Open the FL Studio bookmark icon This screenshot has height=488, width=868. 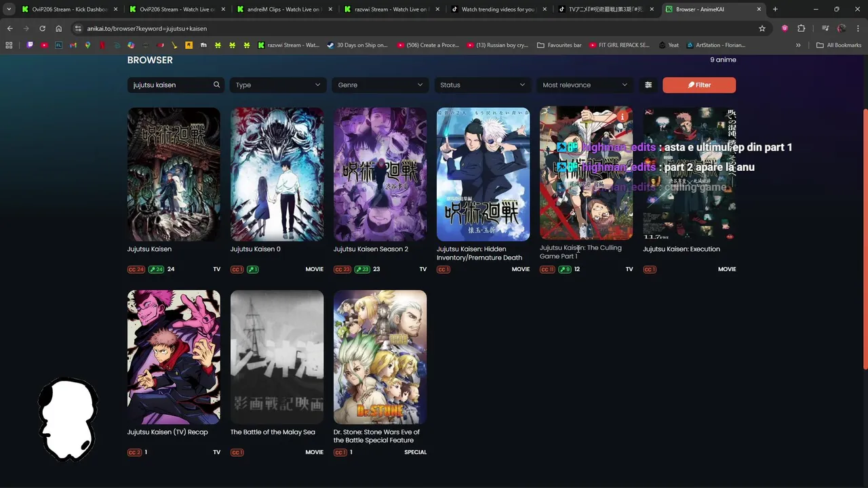click(x=59, y=45)
